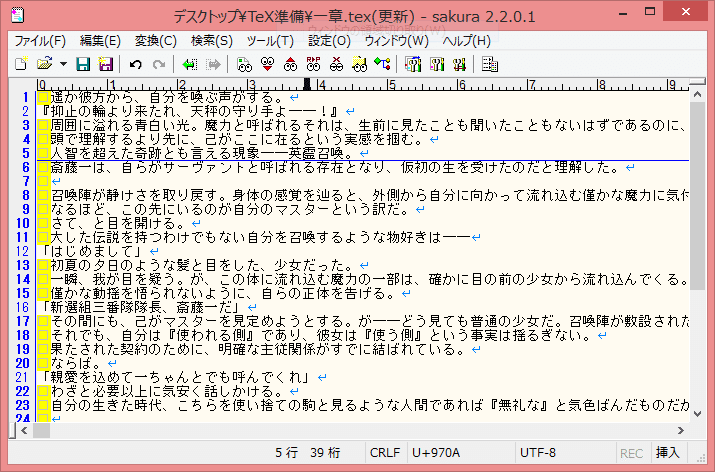This screenshot has width=715, height=472.
Task: Click the REC macro status indicator
Action: click(632, 453)
